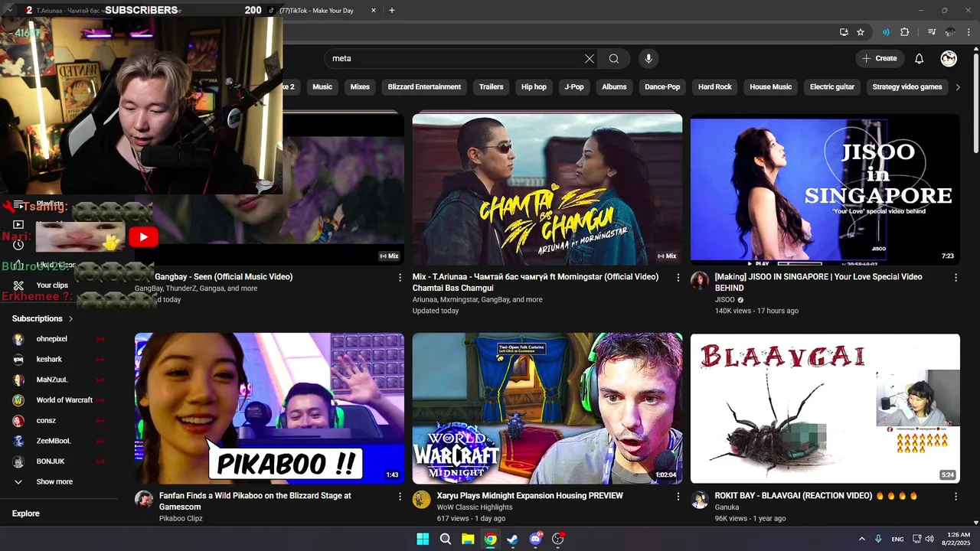Select the Mixes filter chip
980x551 pixels.
pos(360,87)
